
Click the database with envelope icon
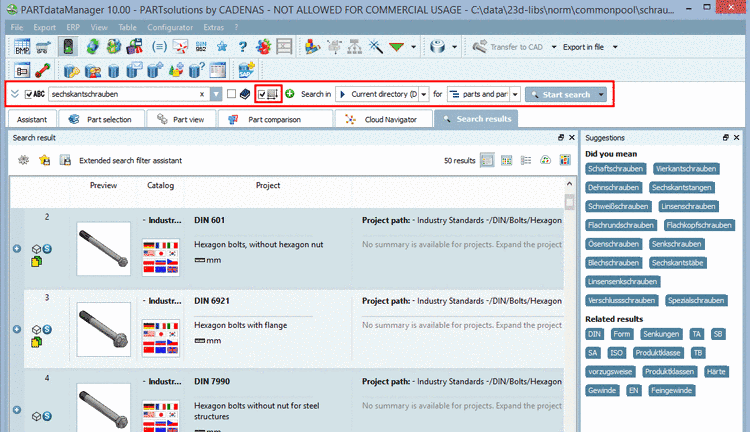(x=134, y=70)
